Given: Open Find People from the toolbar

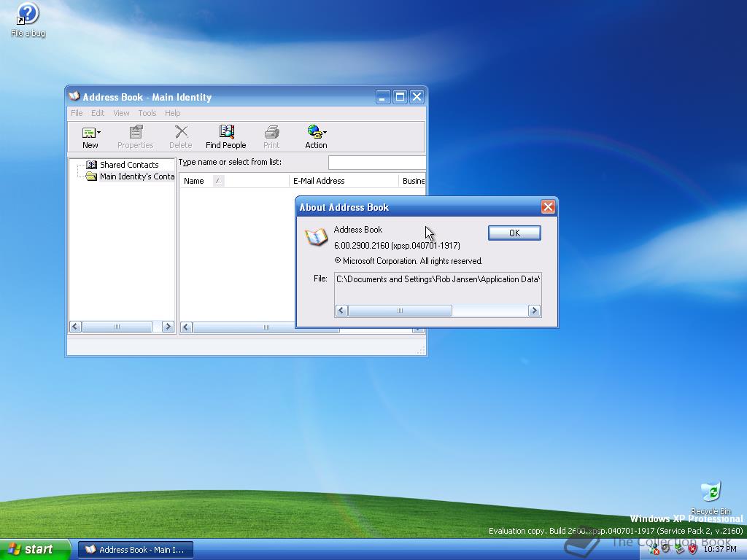Looking at the screenshot, I should click(226, 137).
